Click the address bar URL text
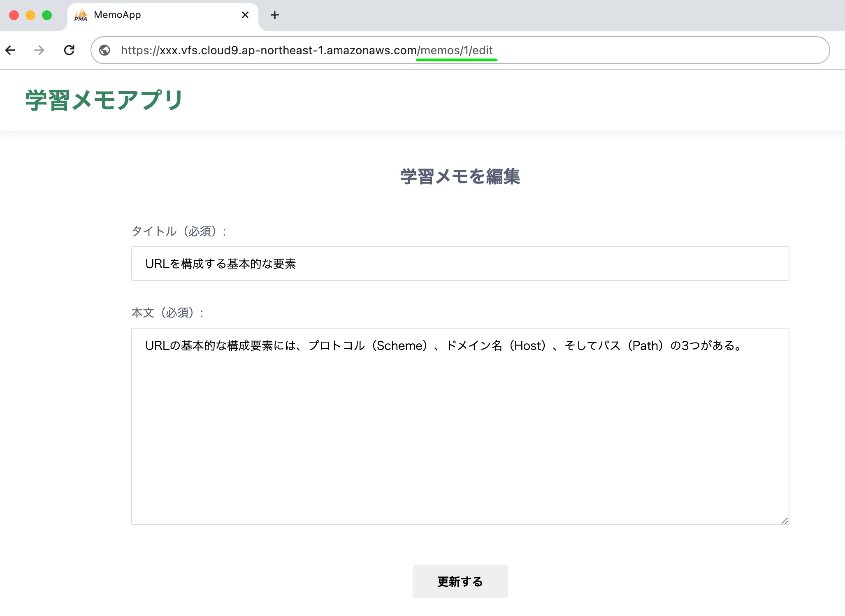The image size is (845, 616). point(306,50)
